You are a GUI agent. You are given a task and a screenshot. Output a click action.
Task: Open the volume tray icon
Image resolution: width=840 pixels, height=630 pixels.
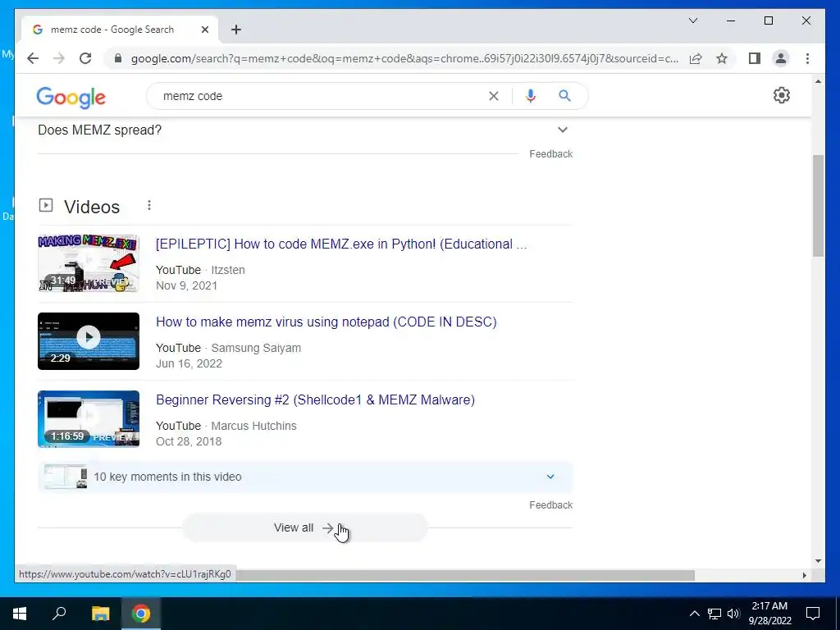(x=733, y=614)
